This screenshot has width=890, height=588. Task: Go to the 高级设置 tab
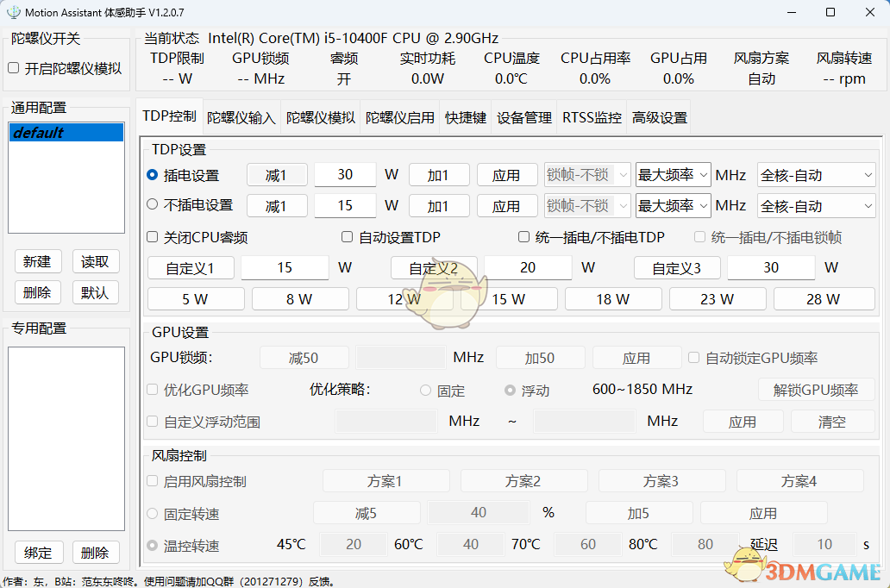(659, 117)
